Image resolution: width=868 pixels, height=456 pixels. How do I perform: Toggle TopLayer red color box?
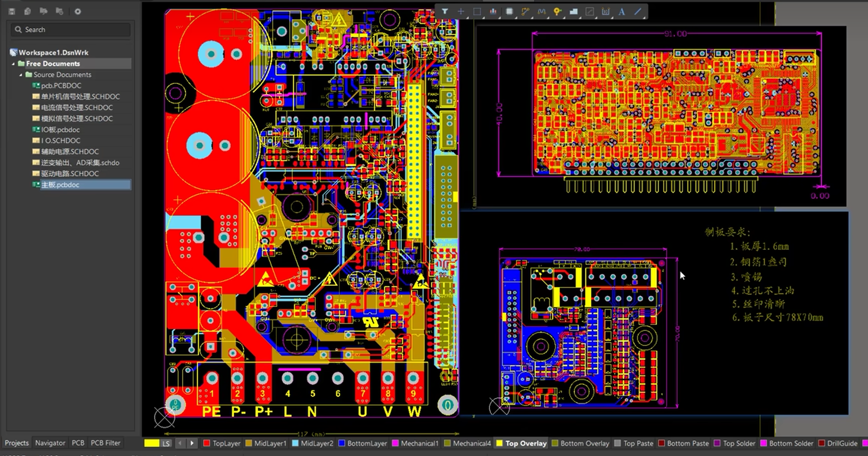[x=206, y=443]
